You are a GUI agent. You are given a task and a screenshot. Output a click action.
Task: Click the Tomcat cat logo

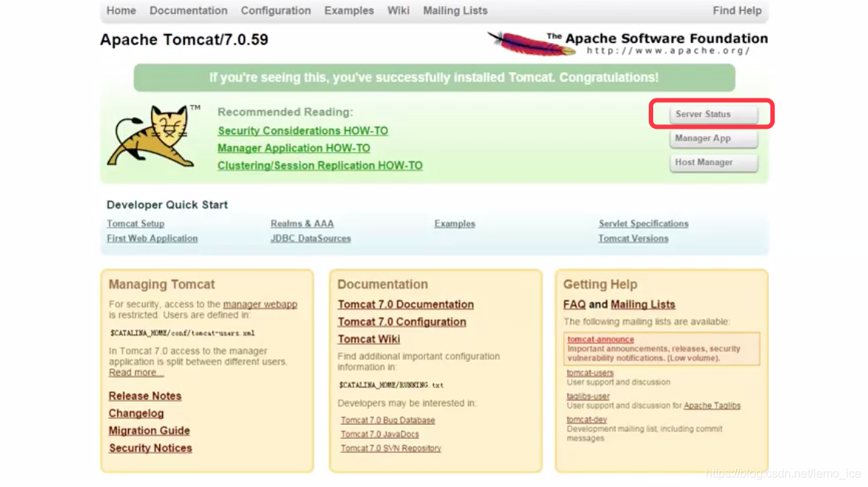tap(153, 136)
